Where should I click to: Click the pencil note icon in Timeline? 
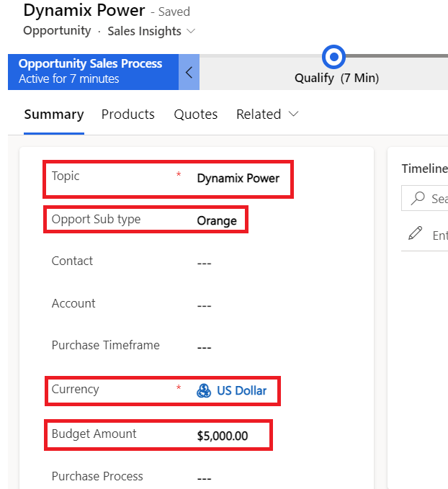416,233
